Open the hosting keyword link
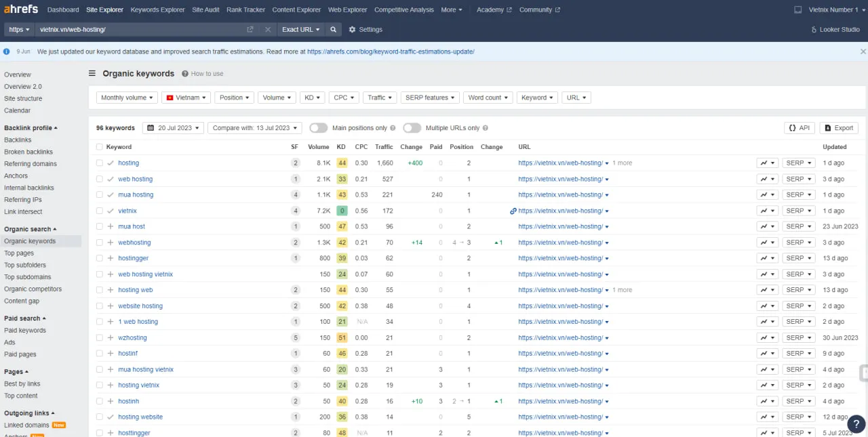 [x=128, y=163]
